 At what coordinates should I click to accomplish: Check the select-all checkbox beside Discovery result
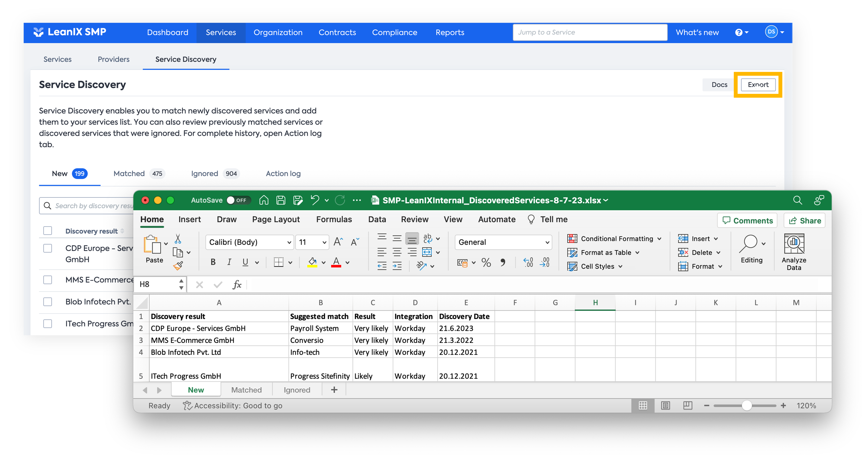[x=47, y=231]
